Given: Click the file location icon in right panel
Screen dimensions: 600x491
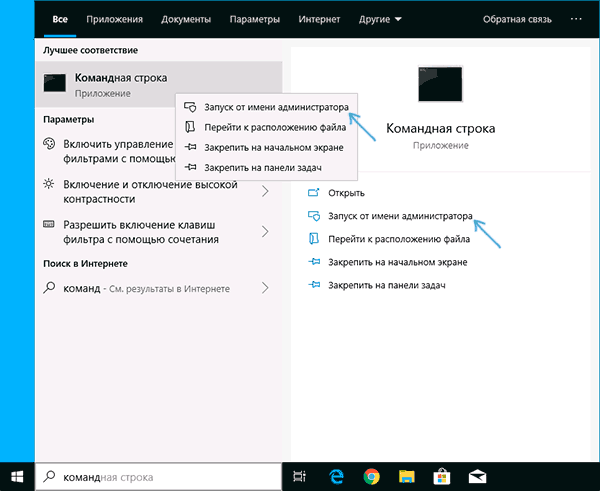Looking at the screenshot, I should [x=314, y=239].
